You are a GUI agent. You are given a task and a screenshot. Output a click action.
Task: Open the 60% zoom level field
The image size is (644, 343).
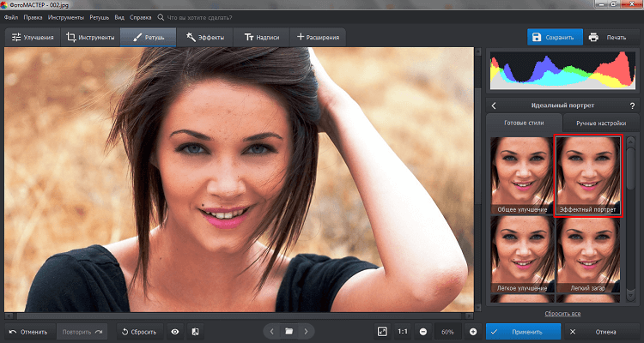click(x=447, y=331)
